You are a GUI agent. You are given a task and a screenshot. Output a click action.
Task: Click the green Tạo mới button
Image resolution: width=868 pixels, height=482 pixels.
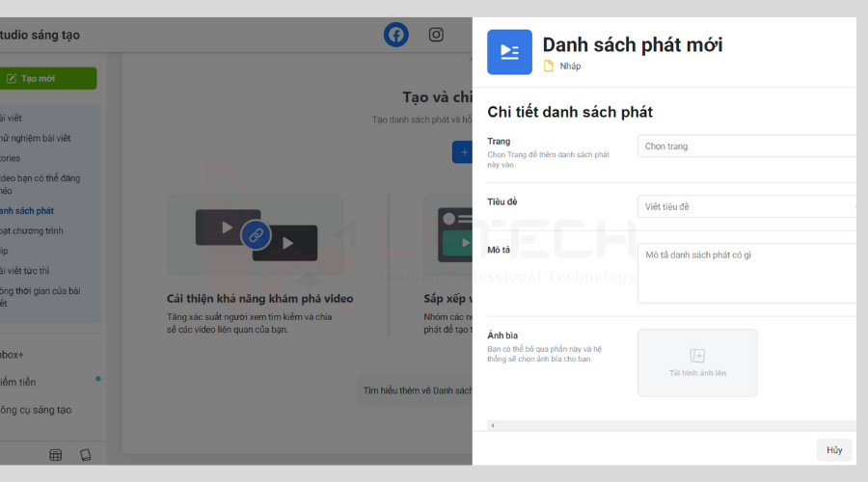(x=47, y=79)
